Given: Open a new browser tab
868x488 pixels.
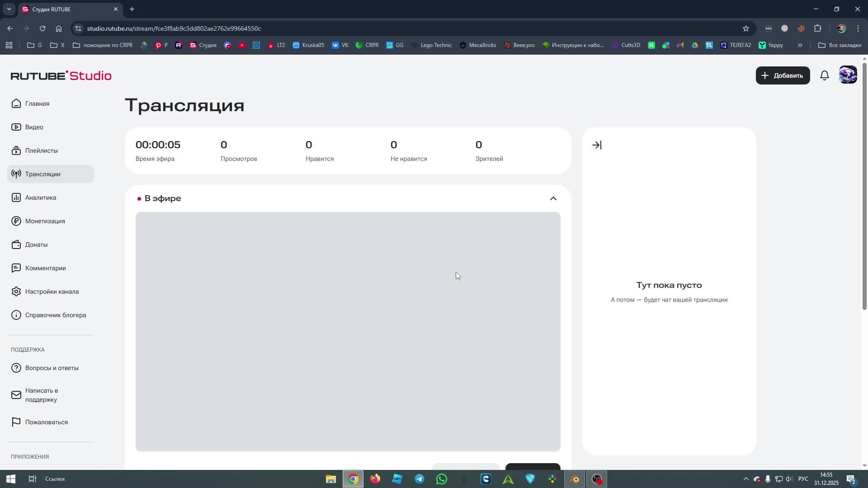Looking at the screenshot, I should tap(132, 9).
